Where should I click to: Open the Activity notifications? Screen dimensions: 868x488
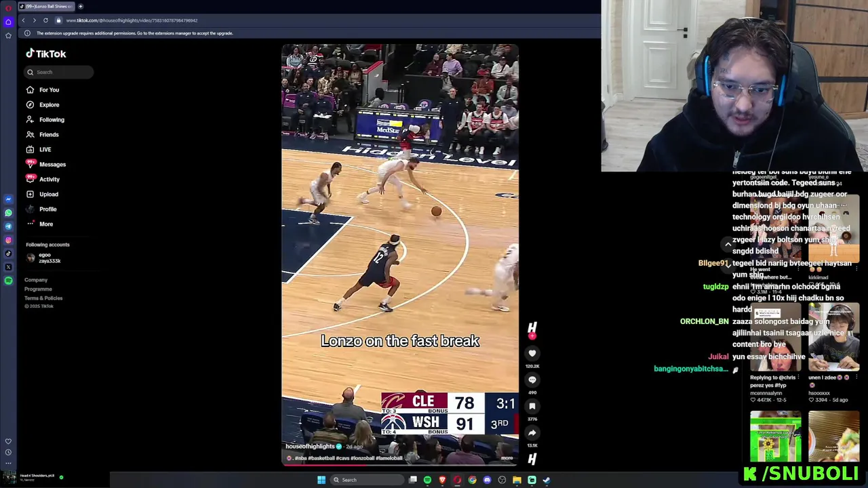coord(43,179)
